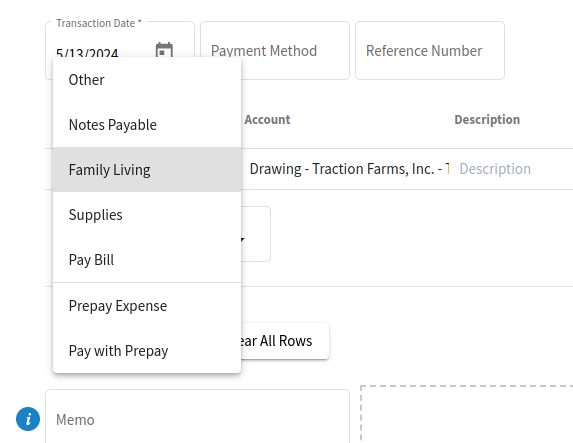Focus the Memo text field
This screenshot has width=573, height=443.
click(x=197, y=417)
